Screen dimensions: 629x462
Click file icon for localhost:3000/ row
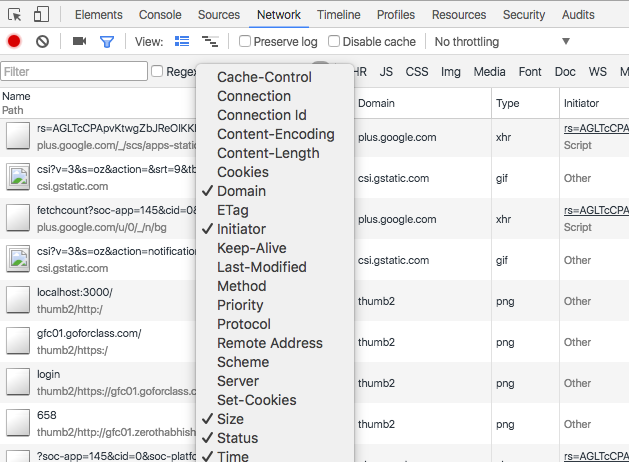coord(18,300)
